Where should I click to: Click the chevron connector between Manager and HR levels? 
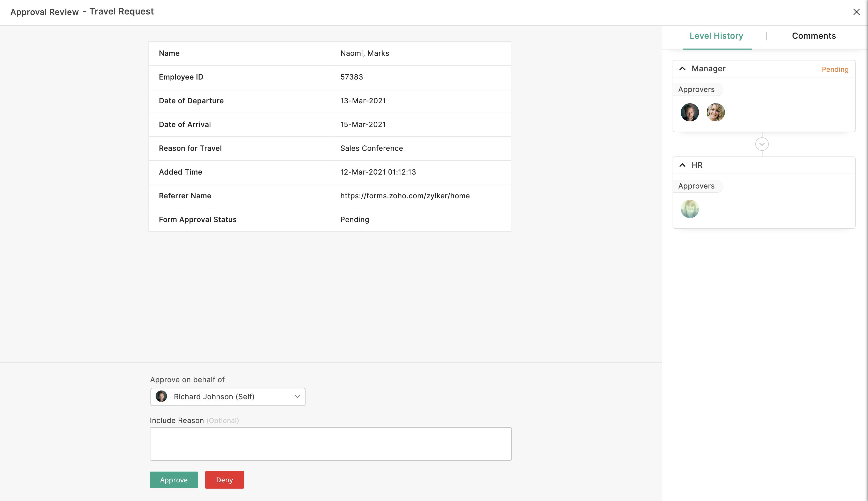click(x=762, y=144)
